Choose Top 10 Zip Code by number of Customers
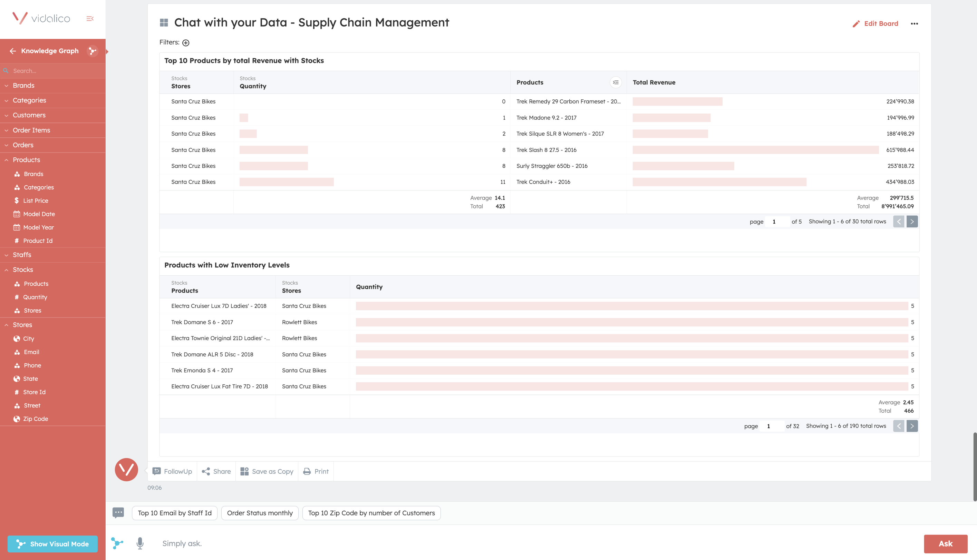This screenshot has height=560, width=977. tap(371, 513)
